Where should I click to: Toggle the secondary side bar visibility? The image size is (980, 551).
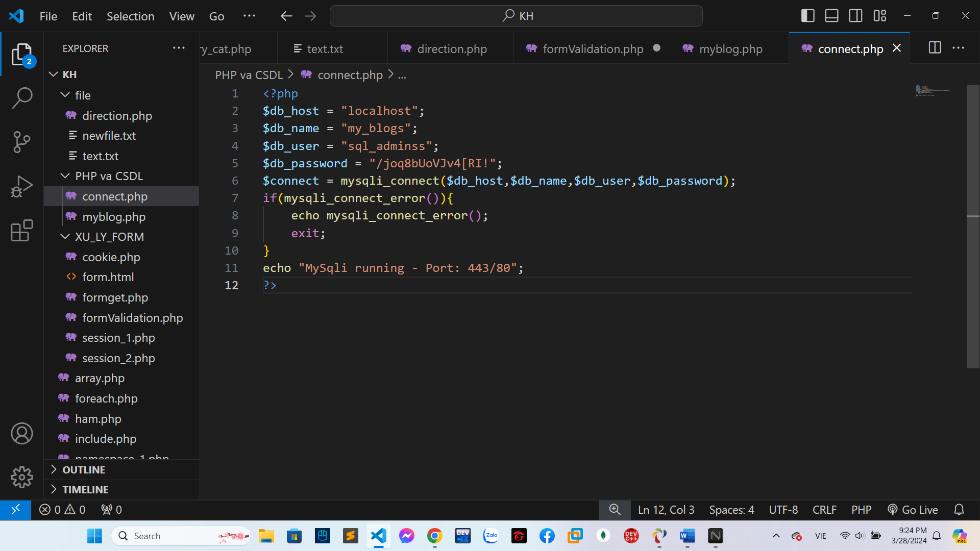[855, 16]
